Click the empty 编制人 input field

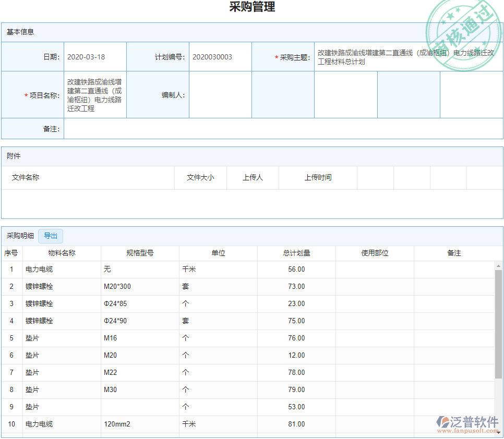pos(220,95)
